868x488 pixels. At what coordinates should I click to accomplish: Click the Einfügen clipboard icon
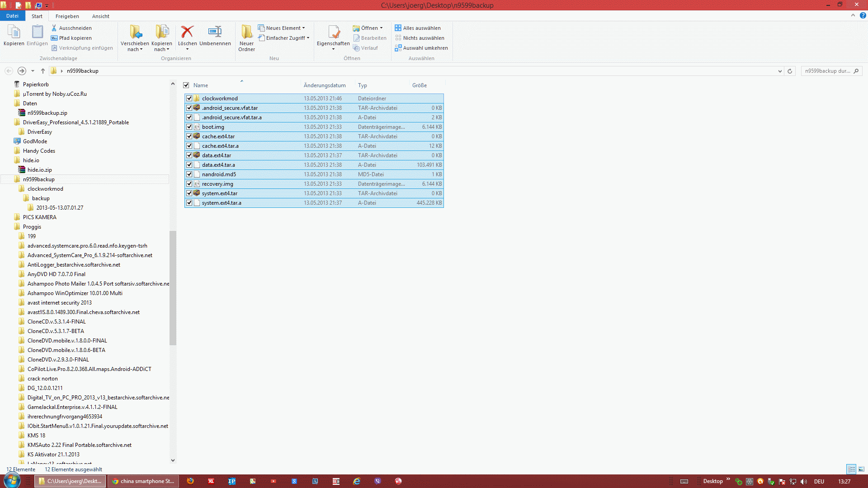[x=37, y=33]
